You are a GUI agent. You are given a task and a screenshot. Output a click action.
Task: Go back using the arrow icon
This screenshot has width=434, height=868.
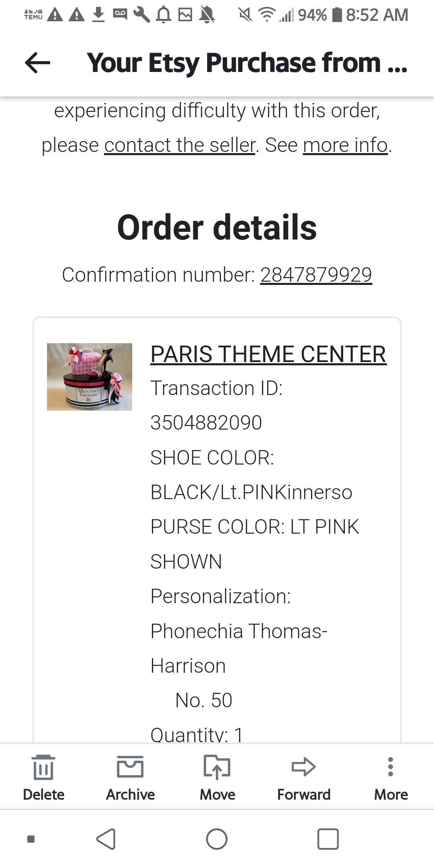point(37,63)
